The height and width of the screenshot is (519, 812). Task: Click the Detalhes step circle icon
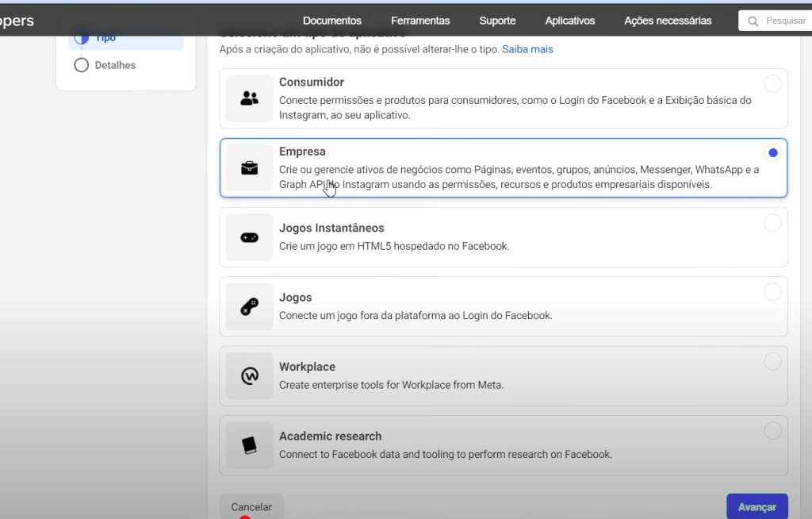(81, 65)
